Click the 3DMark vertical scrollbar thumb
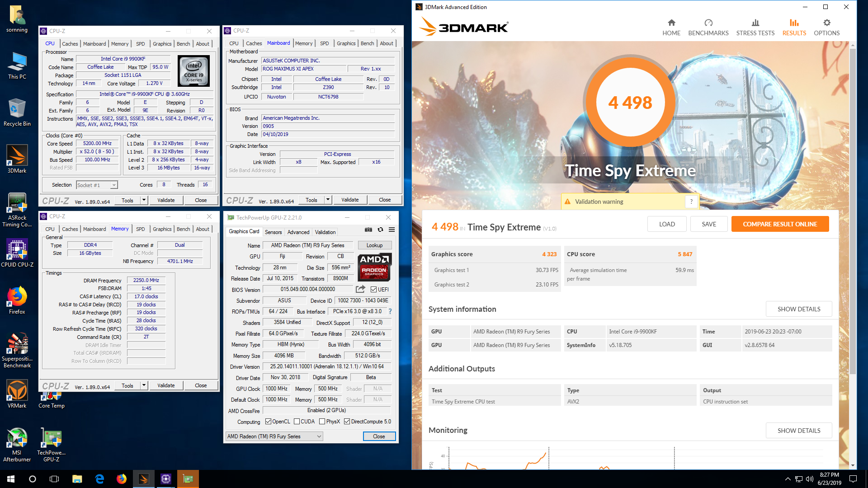This screenshot has height=488, width=868. coord(853,211)
